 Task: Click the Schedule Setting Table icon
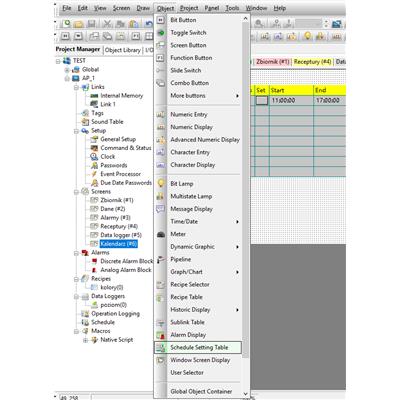point(161,348)
